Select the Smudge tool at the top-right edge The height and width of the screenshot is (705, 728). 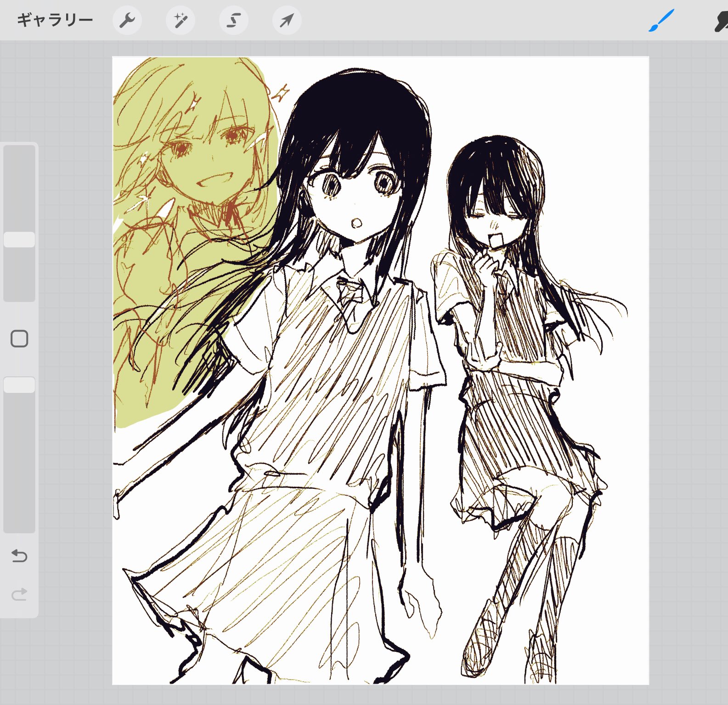tap(721, 21)
